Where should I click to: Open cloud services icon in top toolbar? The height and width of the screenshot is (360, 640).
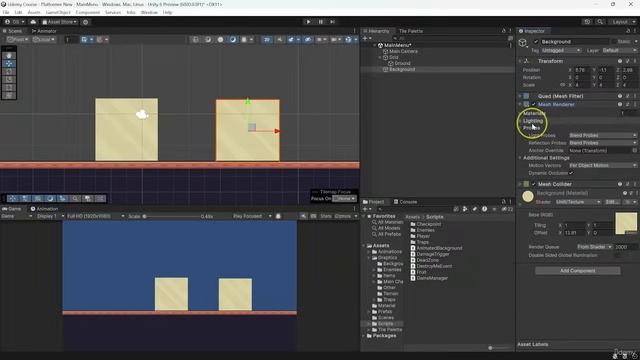[x=33, y=22]
